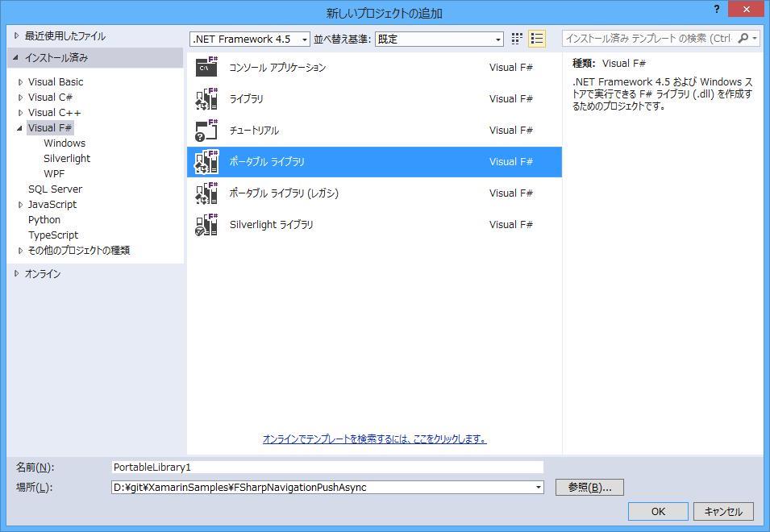Click the F# library template icon
This screenshot has width=770, height=532.
[x=206, y=99]
